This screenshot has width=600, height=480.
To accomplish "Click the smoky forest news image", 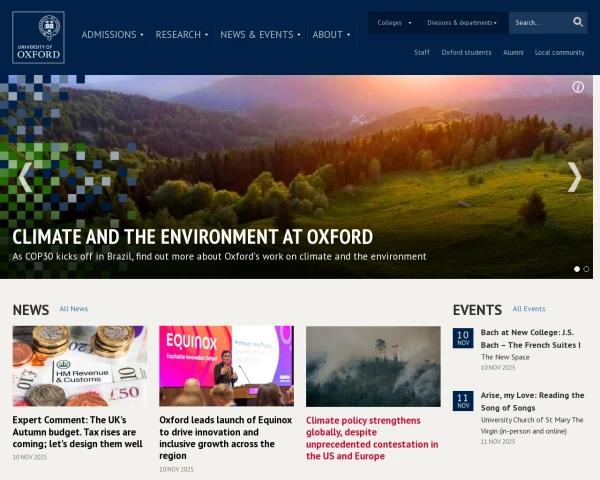I will pyautogui.click(x=373, y=366).
